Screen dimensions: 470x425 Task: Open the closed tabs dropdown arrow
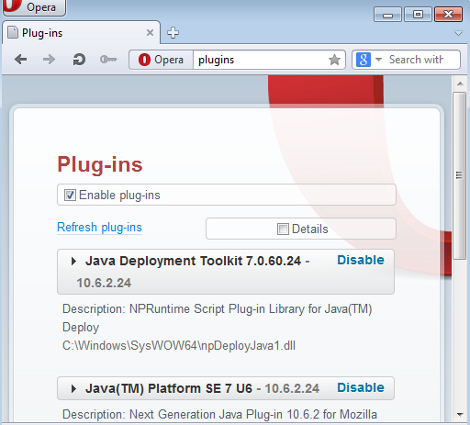(x=459, y=33)
